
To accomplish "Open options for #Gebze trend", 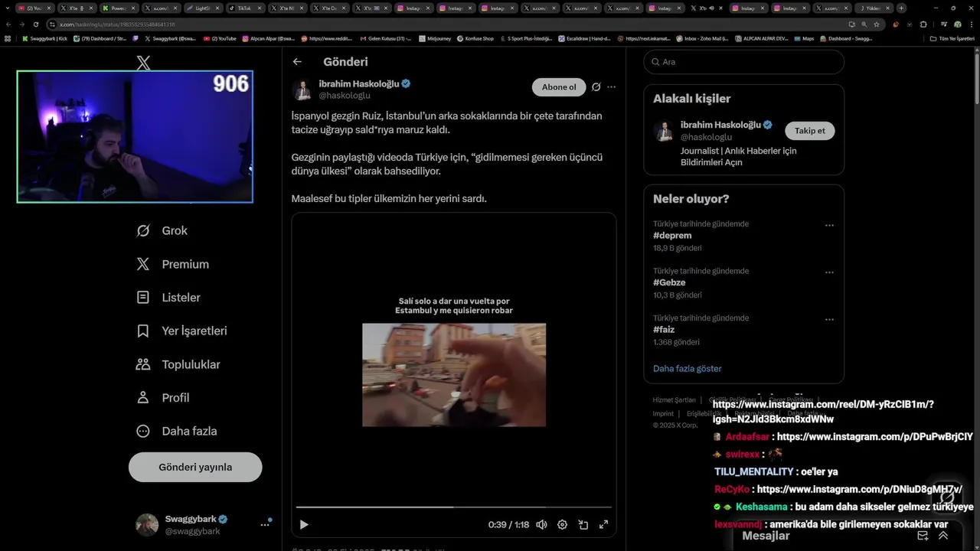I will (x=829, y=272).
